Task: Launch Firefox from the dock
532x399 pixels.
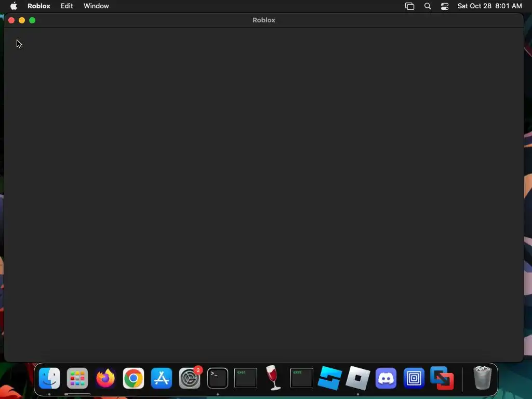Action: (105, 378)
